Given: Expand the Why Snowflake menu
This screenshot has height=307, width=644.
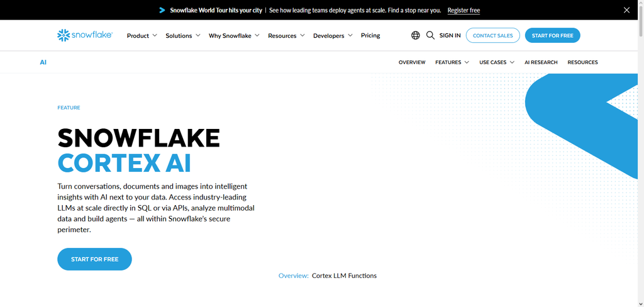Looking at the screenshot, I should pos(234,36).
